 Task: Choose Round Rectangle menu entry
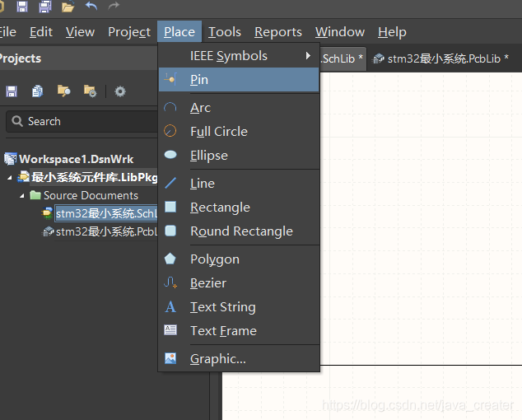(x=239, y=231)
